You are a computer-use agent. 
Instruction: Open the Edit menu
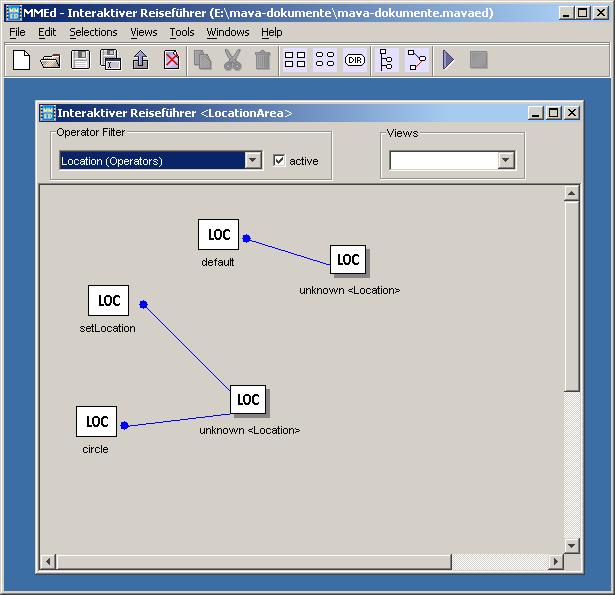pos(47,32)
